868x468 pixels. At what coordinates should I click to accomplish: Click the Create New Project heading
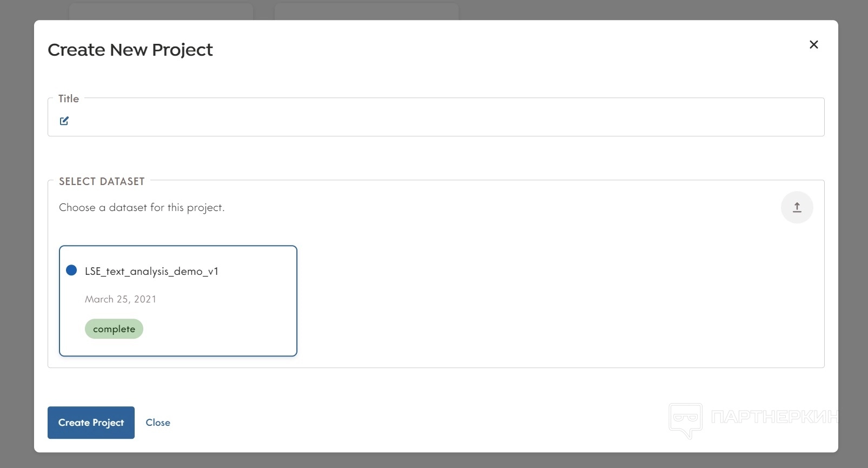point(130,50)
